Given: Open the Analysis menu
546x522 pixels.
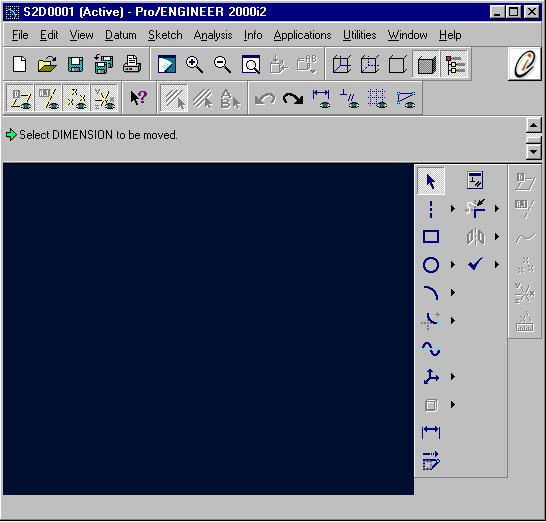Looking at the screenshot, I should pos(213,35).
